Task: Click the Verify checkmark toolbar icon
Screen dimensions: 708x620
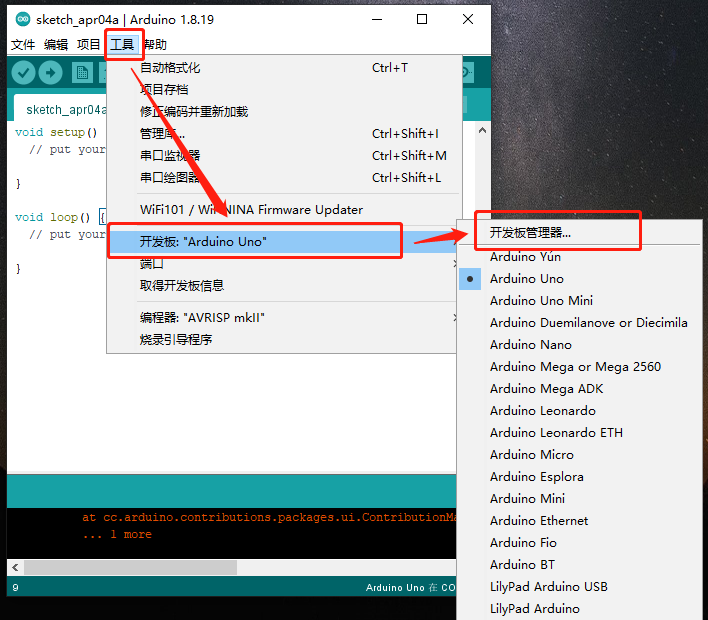Action: (x=23, y=73)
